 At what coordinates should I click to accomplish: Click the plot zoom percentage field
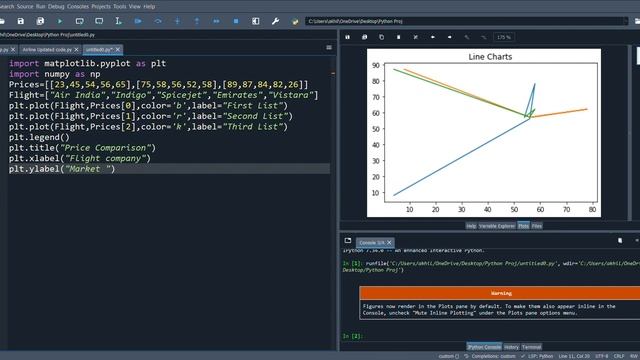[504, 37]
